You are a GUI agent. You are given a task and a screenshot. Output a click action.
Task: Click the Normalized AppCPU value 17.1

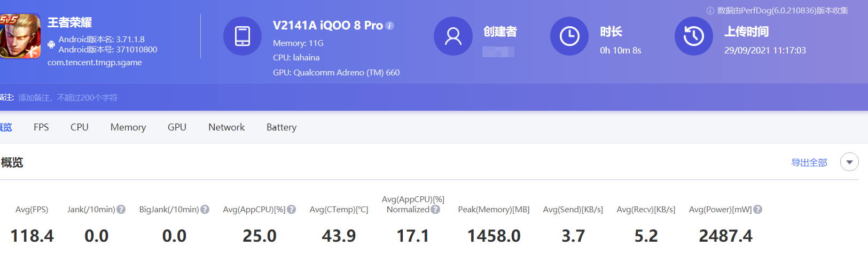pos(413,236)
